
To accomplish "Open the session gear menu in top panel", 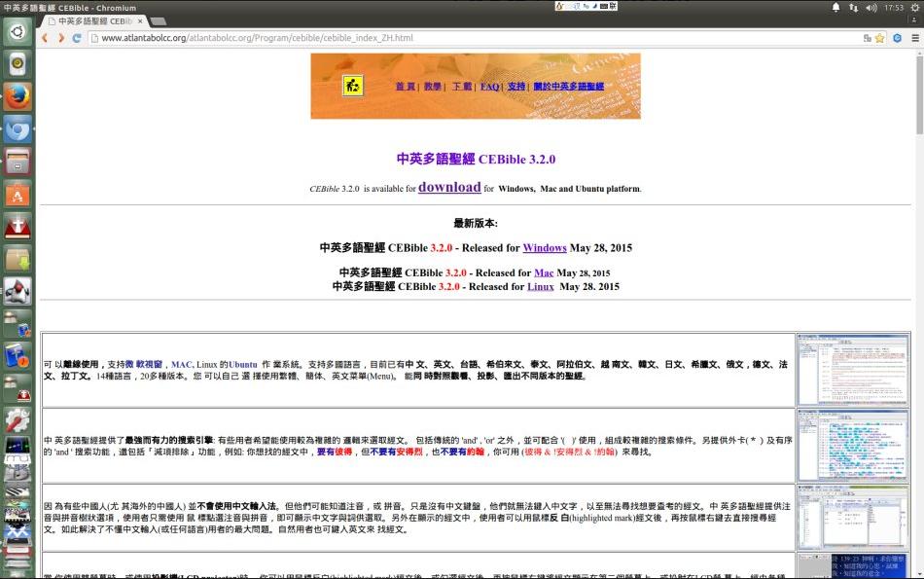I will click(x=915, y=8).
